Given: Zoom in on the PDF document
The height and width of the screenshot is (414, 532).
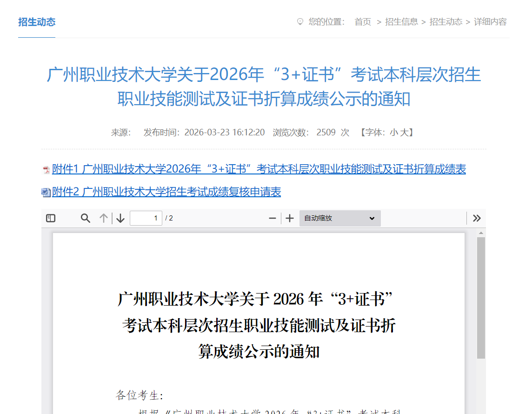Looking at the screenshot, I should (290, 218).
